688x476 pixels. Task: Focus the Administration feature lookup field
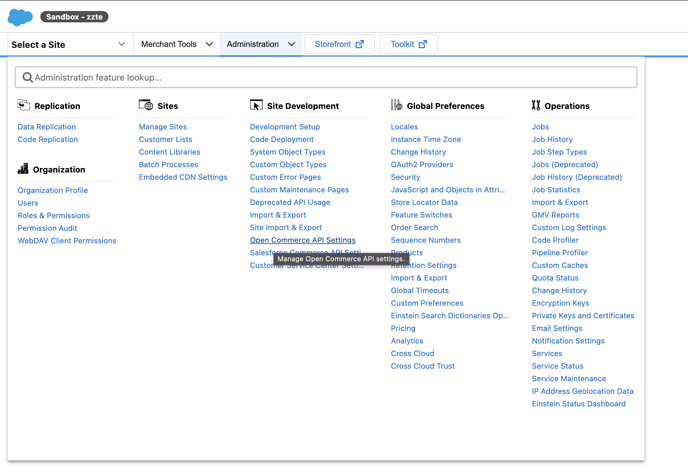[326, 78]
